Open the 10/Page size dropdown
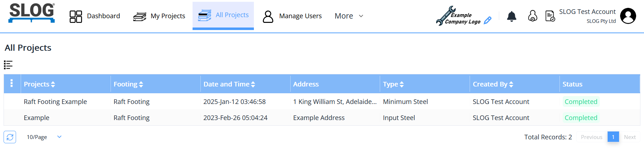Viewport: 644px width, 159px height. [44, 137]
